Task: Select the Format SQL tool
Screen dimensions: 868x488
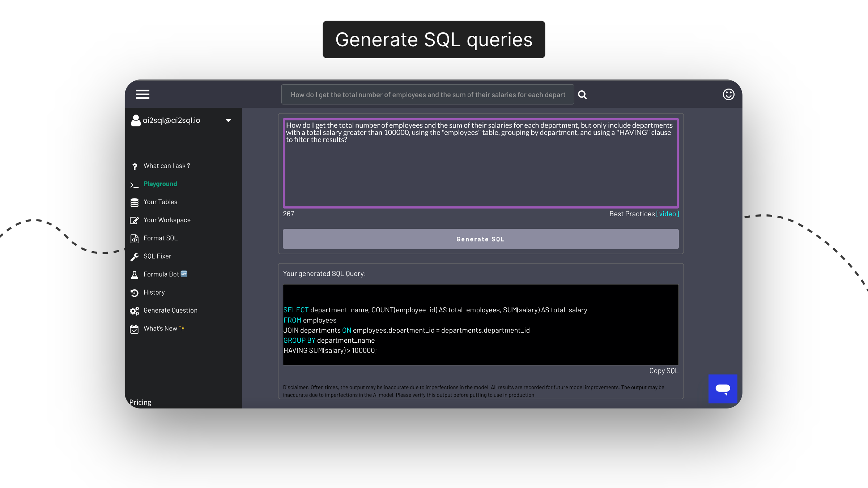Action: point(160,238)
